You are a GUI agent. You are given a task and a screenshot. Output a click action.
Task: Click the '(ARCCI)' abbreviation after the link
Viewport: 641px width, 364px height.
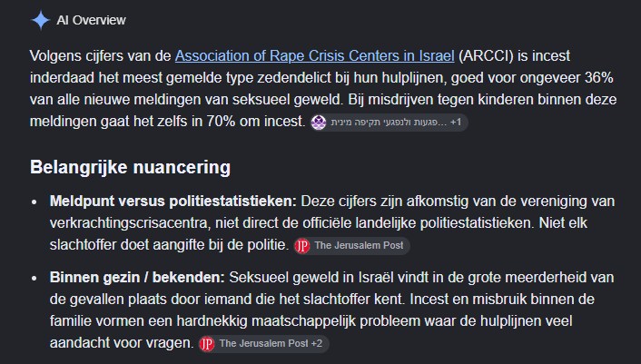click(x=486, y=56)
